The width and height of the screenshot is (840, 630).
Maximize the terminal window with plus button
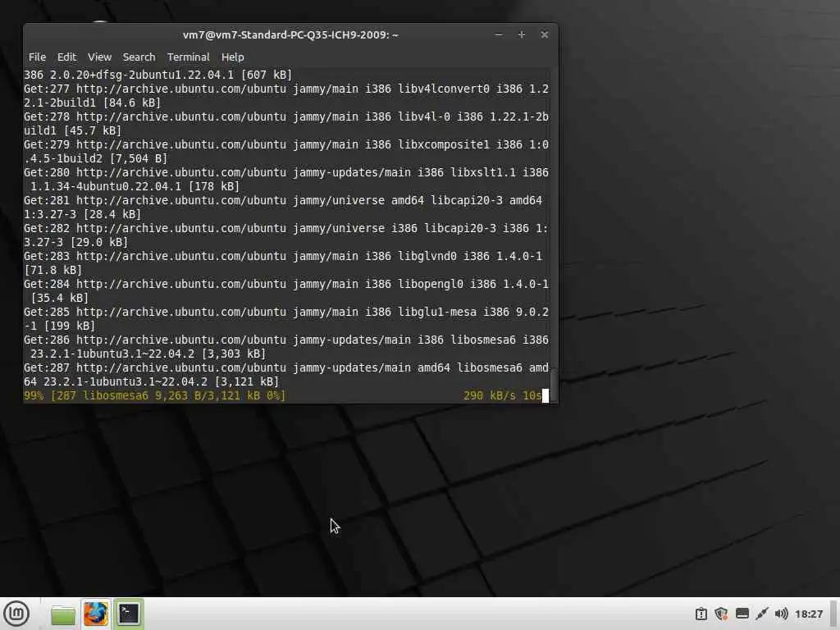[521, 34]
